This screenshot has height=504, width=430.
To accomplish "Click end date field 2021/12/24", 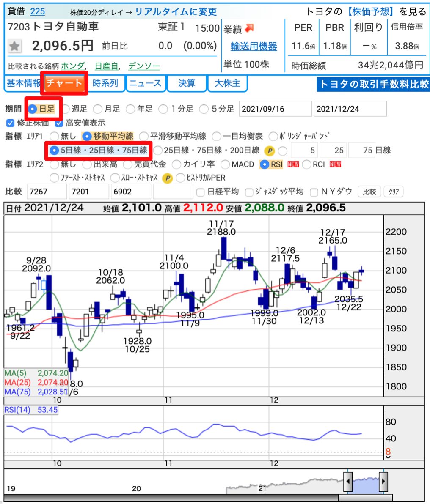I will pos(350,109).
